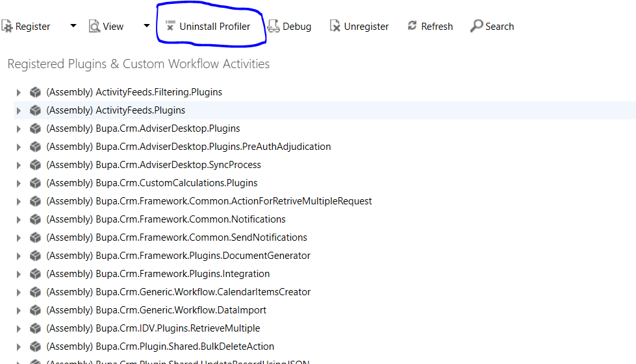Open the Register dropdown arrow
The width and height of the screenshot is (636, 364).
tap(73, 26)
